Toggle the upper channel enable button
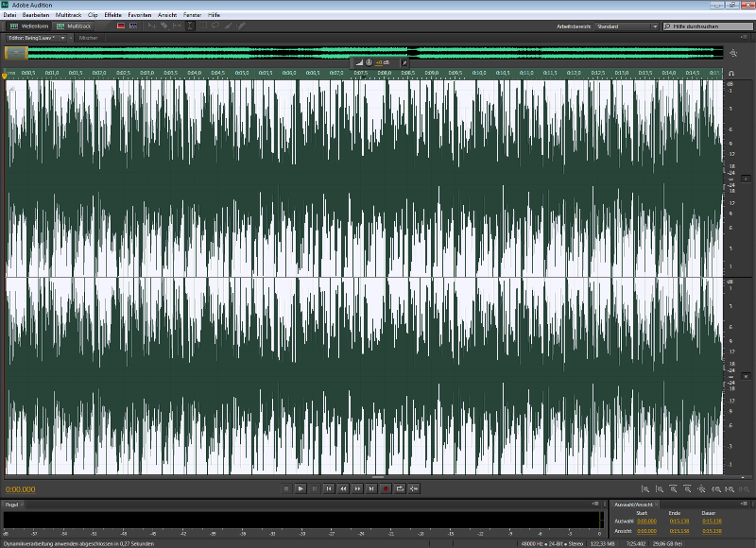Image resolution: width=756 pixels, height=548 pixels. 746,179
